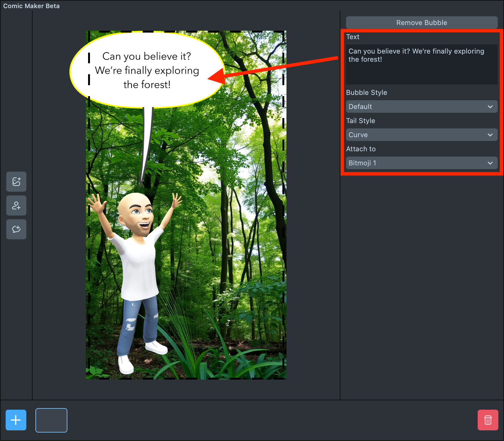Click the add Bitmoji character icon
504x441 pixels.
(16, 205)
